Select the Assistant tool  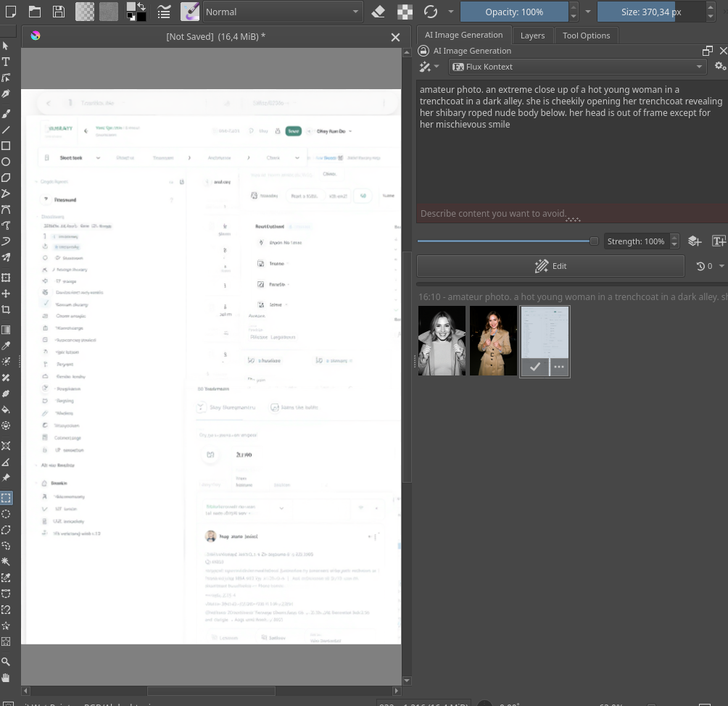[6, 446]
